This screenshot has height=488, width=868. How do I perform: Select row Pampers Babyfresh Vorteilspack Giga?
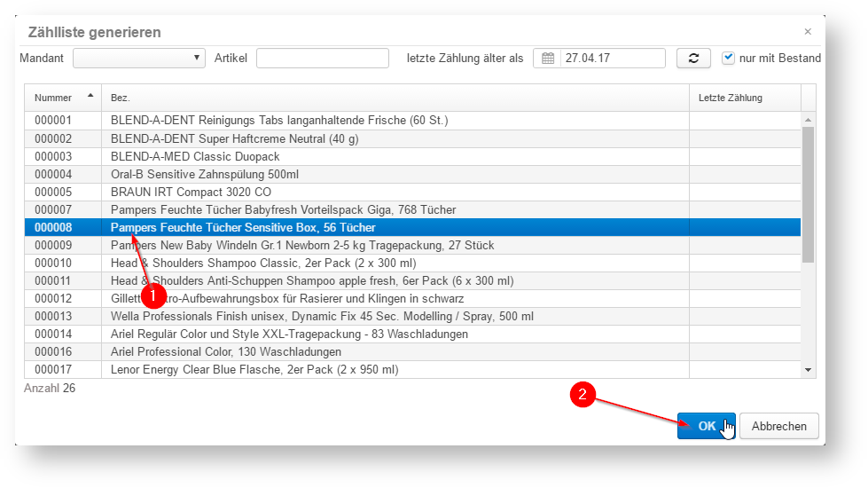(x=412, y=209)
